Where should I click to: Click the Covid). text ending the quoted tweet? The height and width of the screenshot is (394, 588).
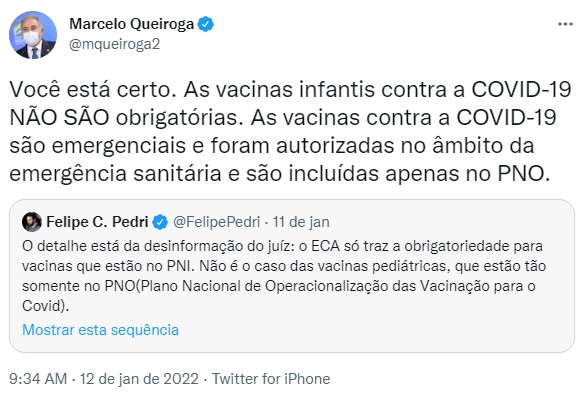click(x=45, y=306)
